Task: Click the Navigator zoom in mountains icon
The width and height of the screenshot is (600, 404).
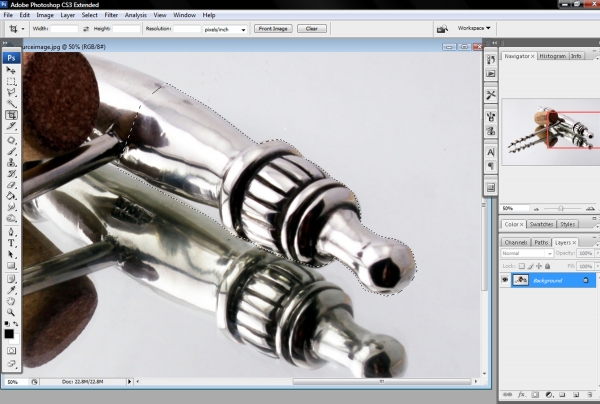Action: coord(590,209)
